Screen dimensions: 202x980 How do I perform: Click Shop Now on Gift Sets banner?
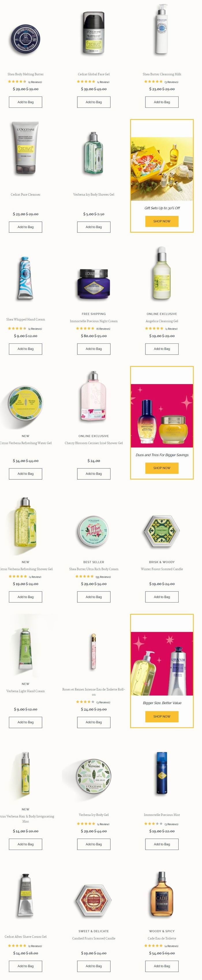(x=162, y=221)
